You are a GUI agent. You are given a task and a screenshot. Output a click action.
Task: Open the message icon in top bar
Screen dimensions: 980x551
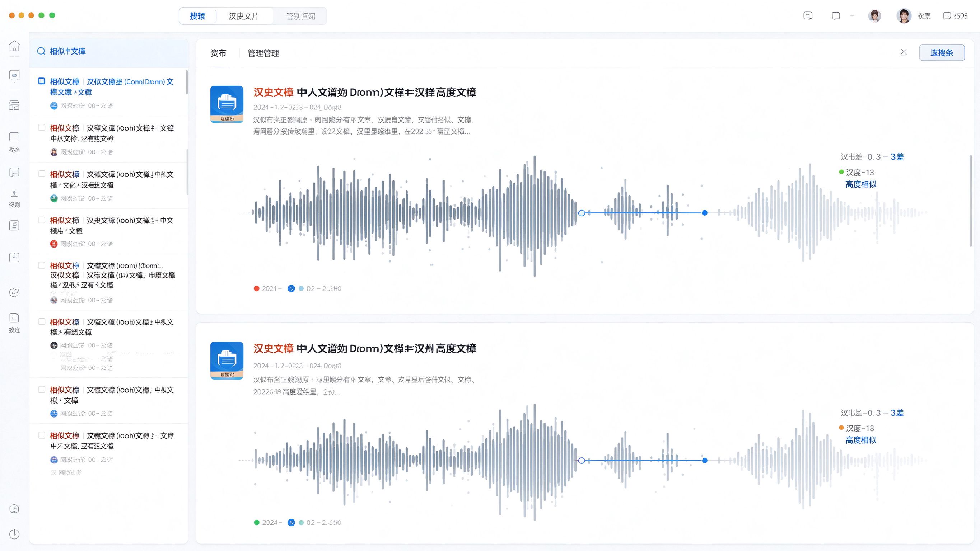point(808,16)
